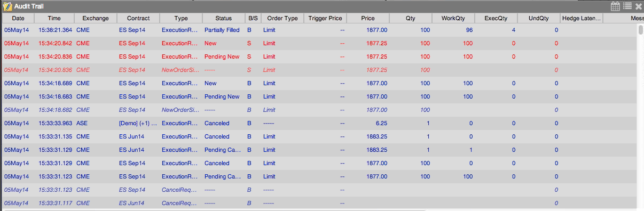Click Qty 1 in the ASE row
The width and height of the screenshot is (644, 211).
428,123
